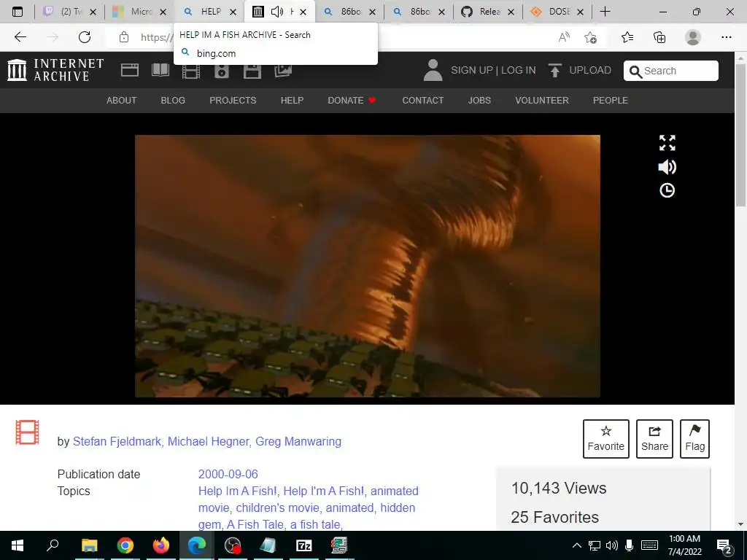Open the Video film-strip nav icon
Screen dimensions: 747x560
click(191, 72)
